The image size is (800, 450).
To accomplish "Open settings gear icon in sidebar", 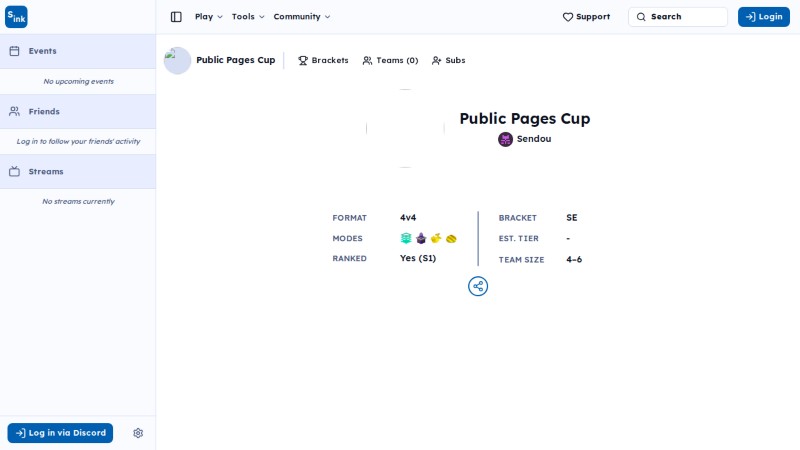I will (x=138, y=433).
